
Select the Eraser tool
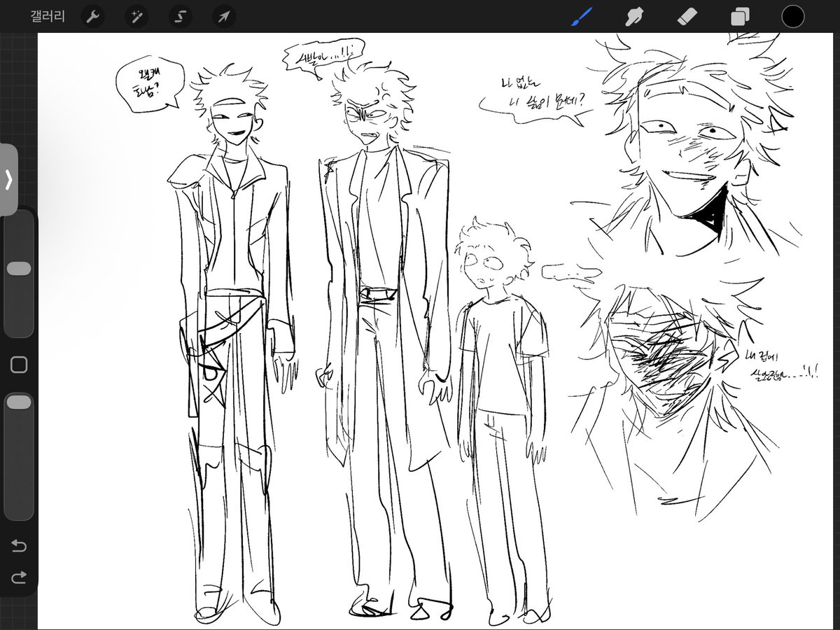click(687, 17)
